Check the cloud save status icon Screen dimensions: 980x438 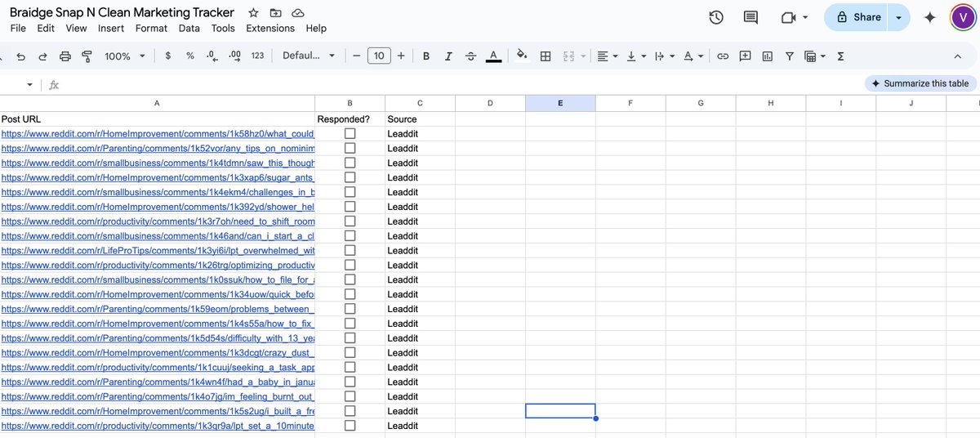tap(298, 13)
